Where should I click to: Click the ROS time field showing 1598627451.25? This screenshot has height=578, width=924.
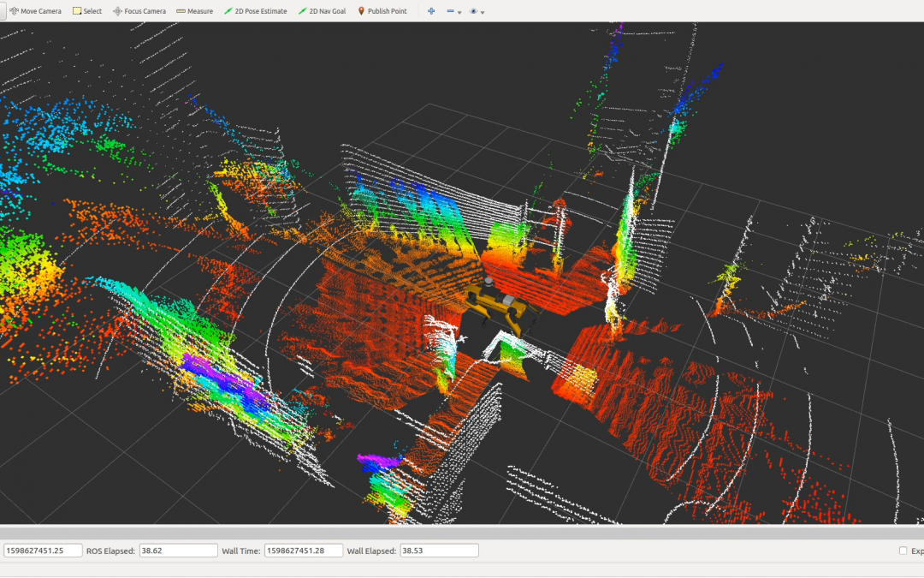click(x=43, y=551)
